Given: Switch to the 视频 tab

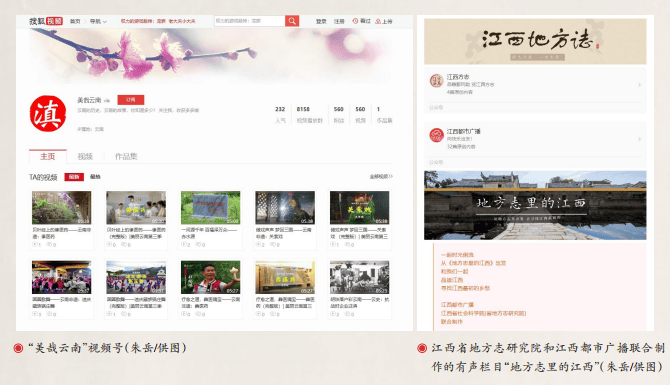Looking at the screenshot, I should [x=85, y=156].
